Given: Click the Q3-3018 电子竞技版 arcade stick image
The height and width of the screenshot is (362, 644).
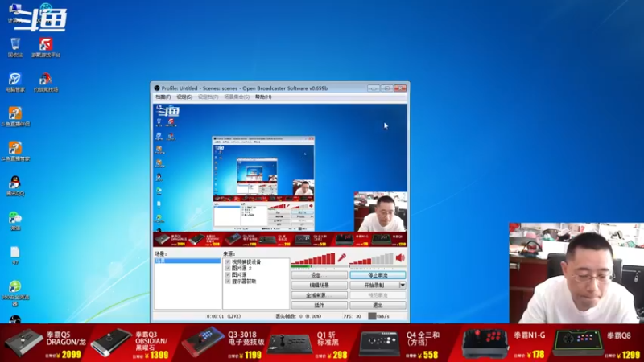Looking at the screenshot, I should tap(203, 343).
